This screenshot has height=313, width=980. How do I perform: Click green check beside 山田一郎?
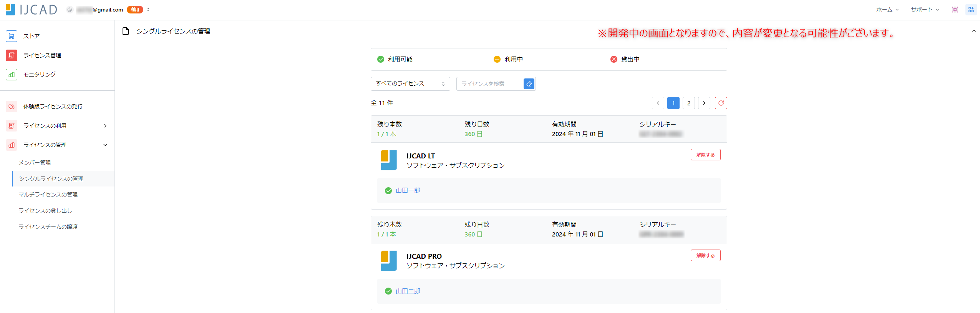point(388,191)
